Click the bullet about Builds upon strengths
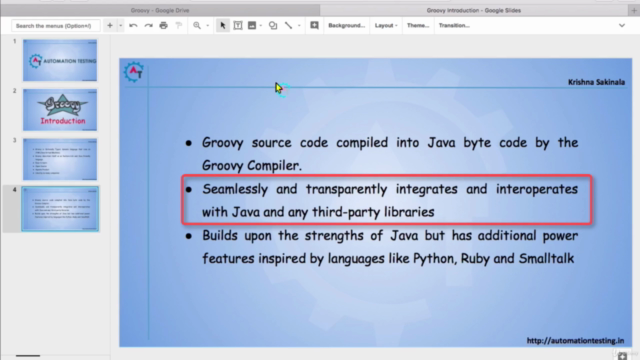Image resolution: width=640 pixels, height=360 pixels. [390, 247]
